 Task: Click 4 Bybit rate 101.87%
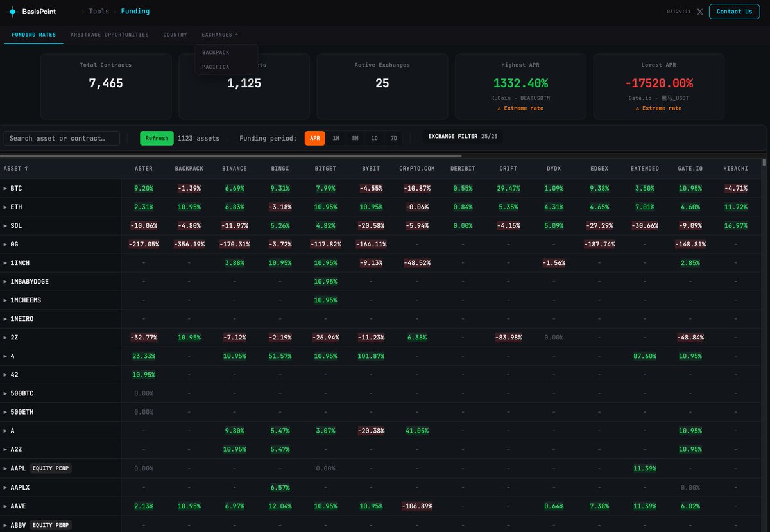click(371, 356)
